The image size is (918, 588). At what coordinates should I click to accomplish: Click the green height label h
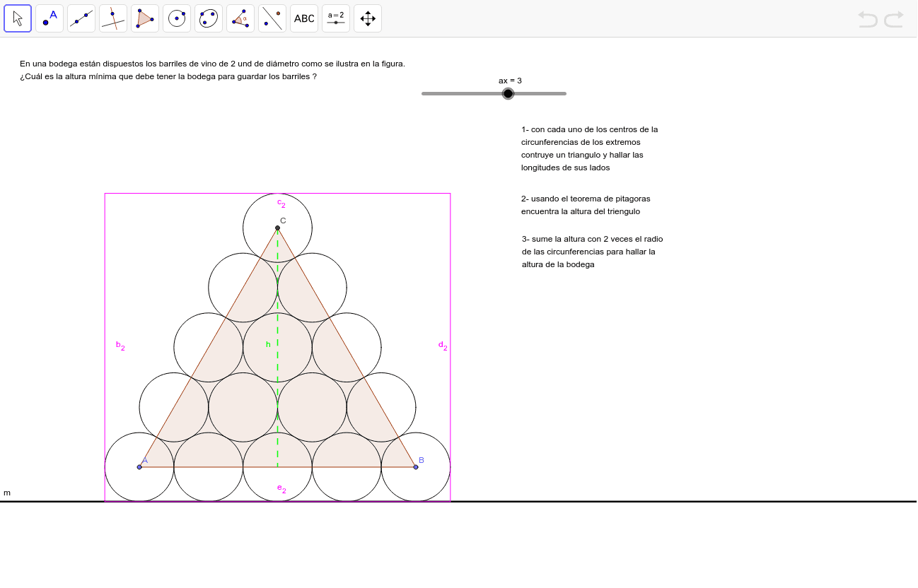[268, 344]
